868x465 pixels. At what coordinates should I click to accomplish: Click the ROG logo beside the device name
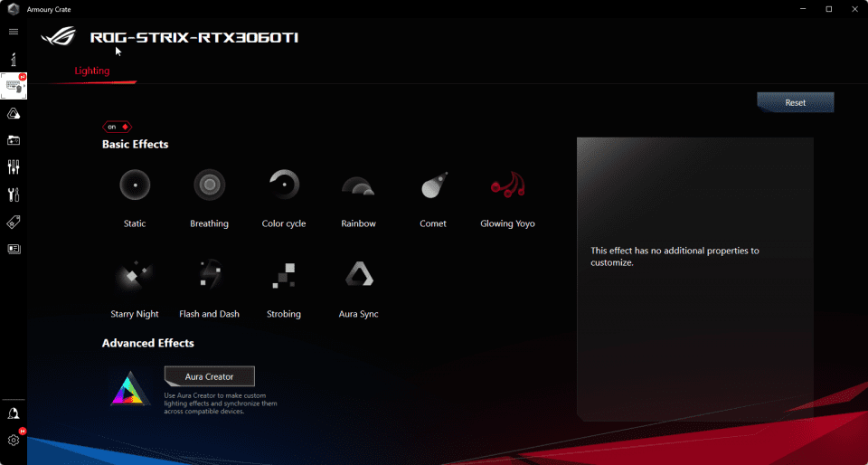click(x=58, y=38)
